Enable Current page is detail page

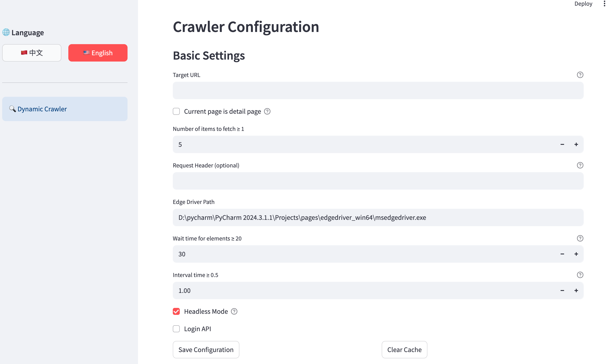pyautogui.click(x=176, y=112)
